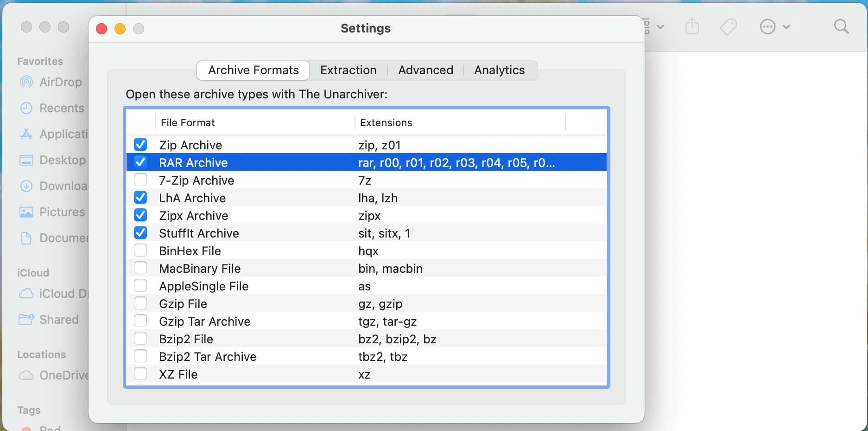This screenshot has height=431, width=868.
Task: Click the Recents clock icon in Finder sidebar
Action: [26, 108]
